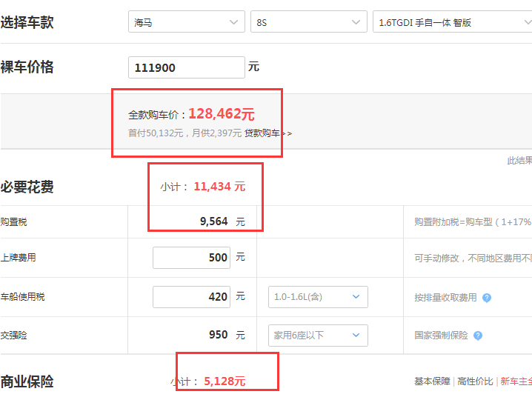
Task: Click the blue chevron in 家用6座以下 selector
Action: 356,335
